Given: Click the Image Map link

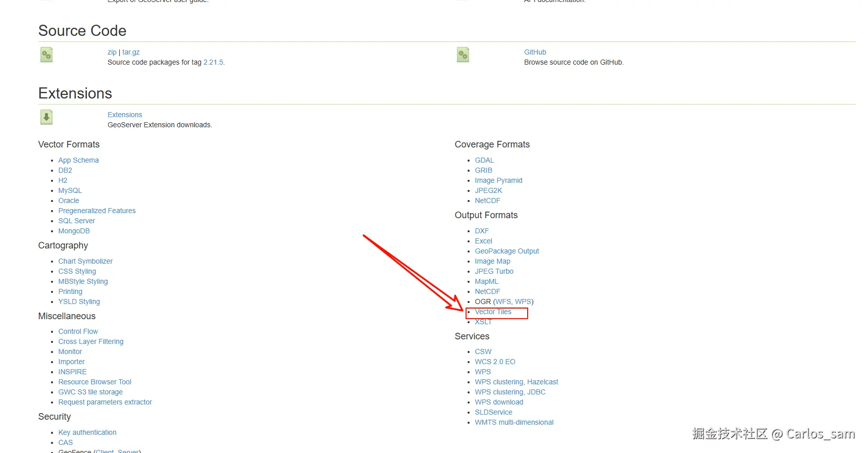Looking at the screenshot, I should [492, 261].
